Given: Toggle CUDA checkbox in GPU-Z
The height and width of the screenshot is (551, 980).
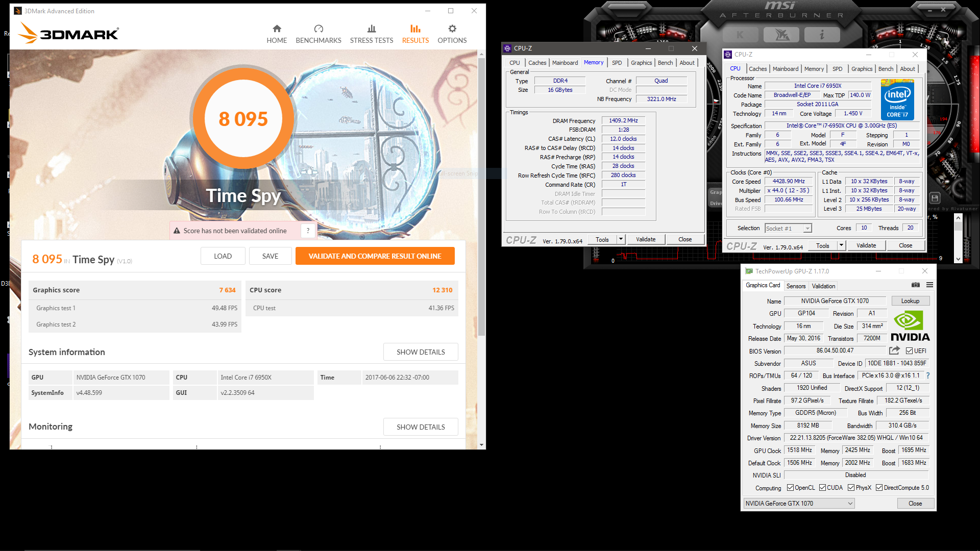Looking at the screenshot, I should pyautogui.click(x=822, y=488).
